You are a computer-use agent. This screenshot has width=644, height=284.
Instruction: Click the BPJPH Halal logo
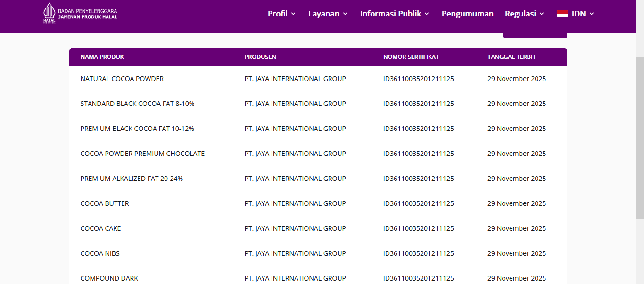(80, 14)
